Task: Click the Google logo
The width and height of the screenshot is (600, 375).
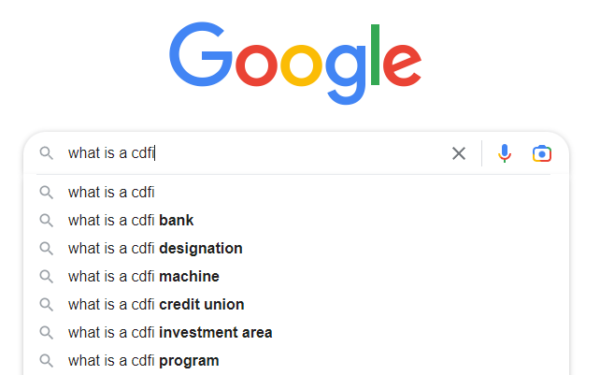Action: (295, 63)
